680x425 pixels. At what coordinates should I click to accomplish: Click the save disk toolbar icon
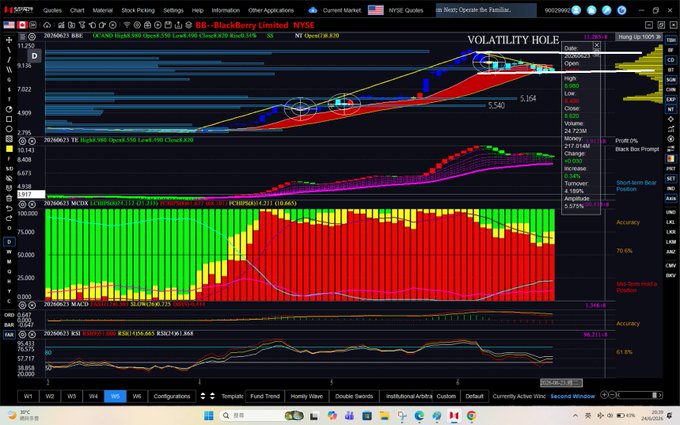coord(168,25)
